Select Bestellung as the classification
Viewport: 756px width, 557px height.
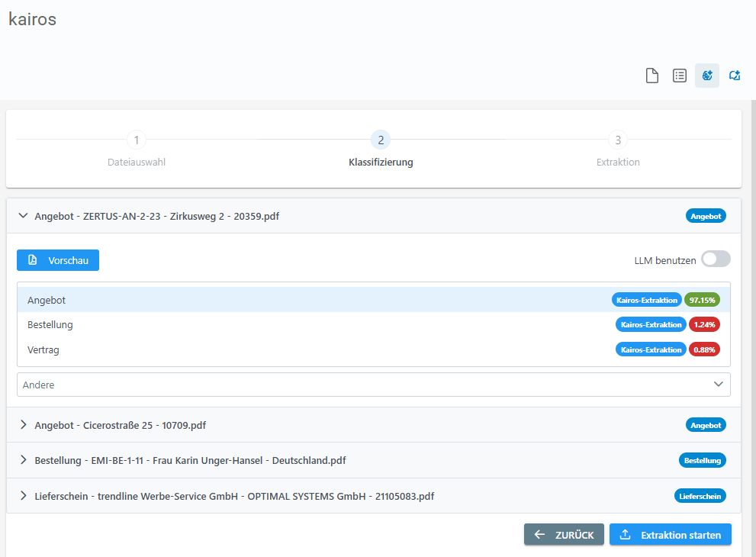click(50, 324)
